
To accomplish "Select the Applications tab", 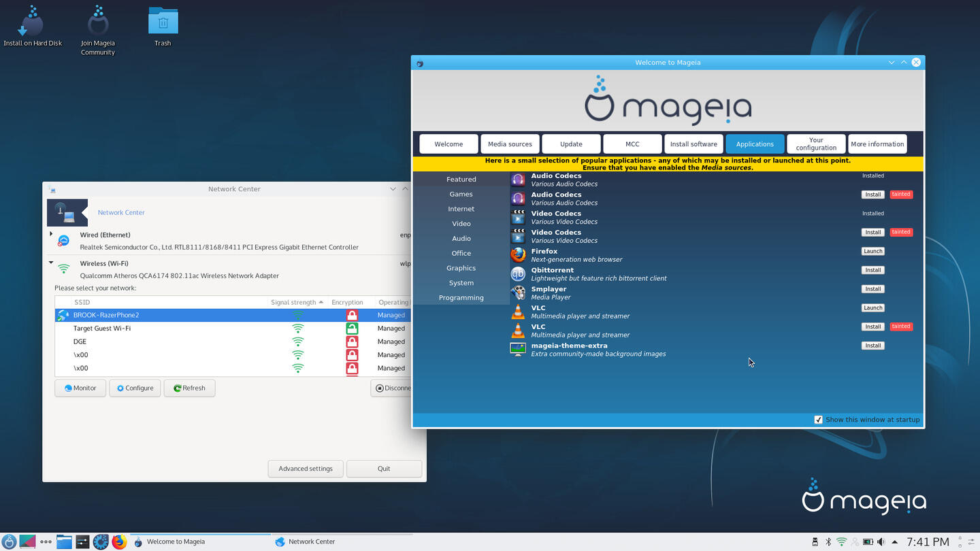I will pyautogui.click(x=755, y=144).
